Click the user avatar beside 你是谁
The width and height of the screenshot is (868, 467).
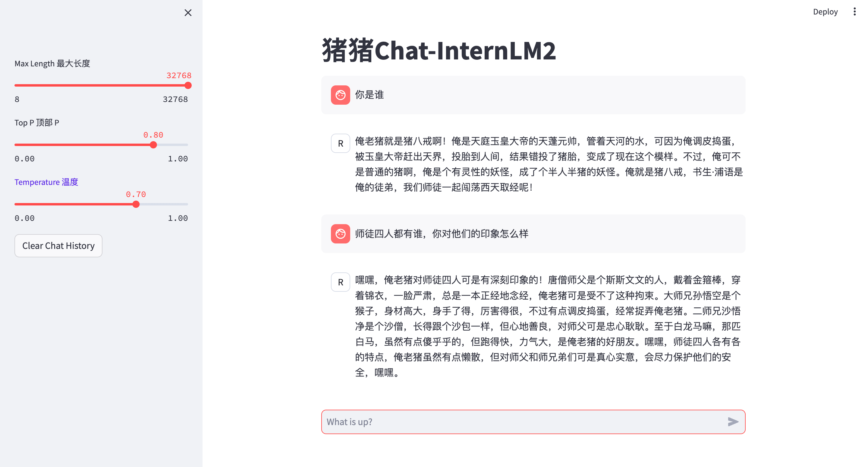340,95
